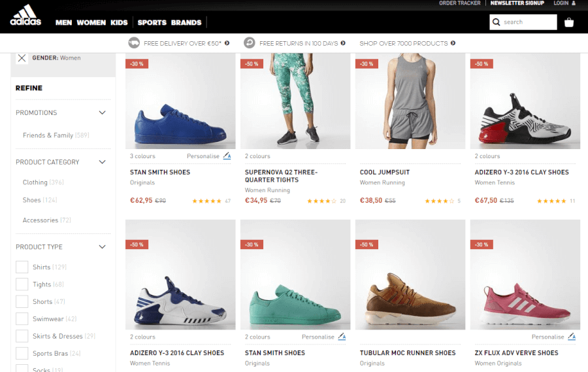Click the -50% badge on Supernova tights

pos(252,64)
